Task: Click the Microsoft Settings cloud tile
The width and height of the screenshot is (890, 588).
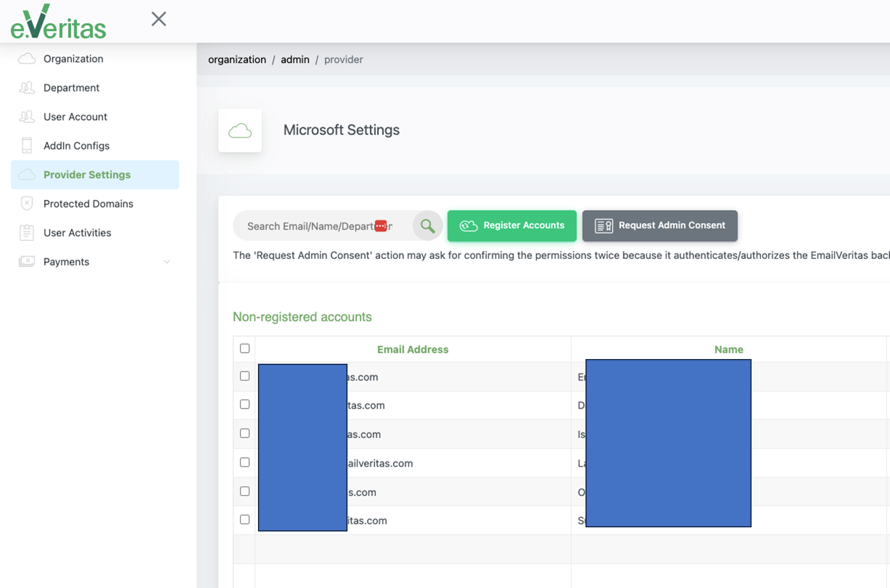Action: coord(240,131)
